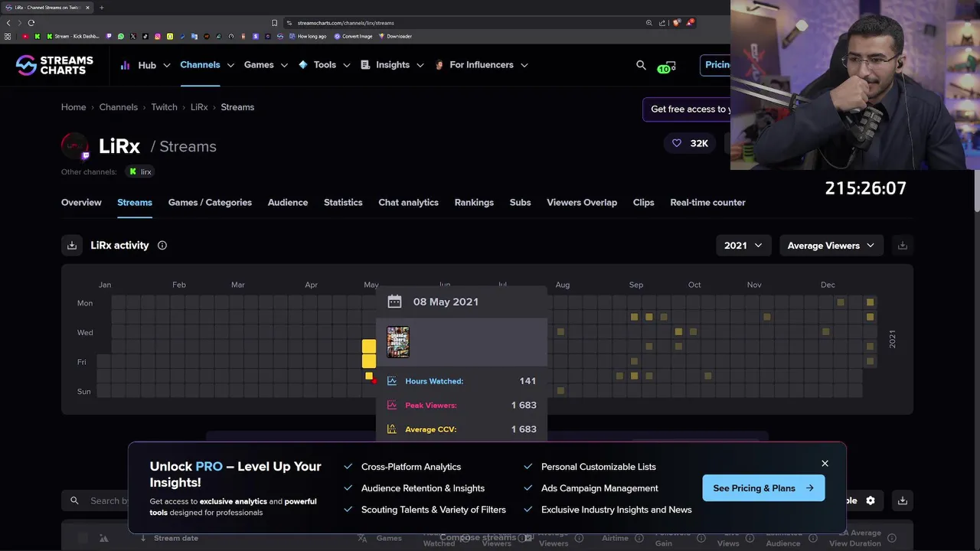Open the Convert Image bookmark

tap(353, 36)
